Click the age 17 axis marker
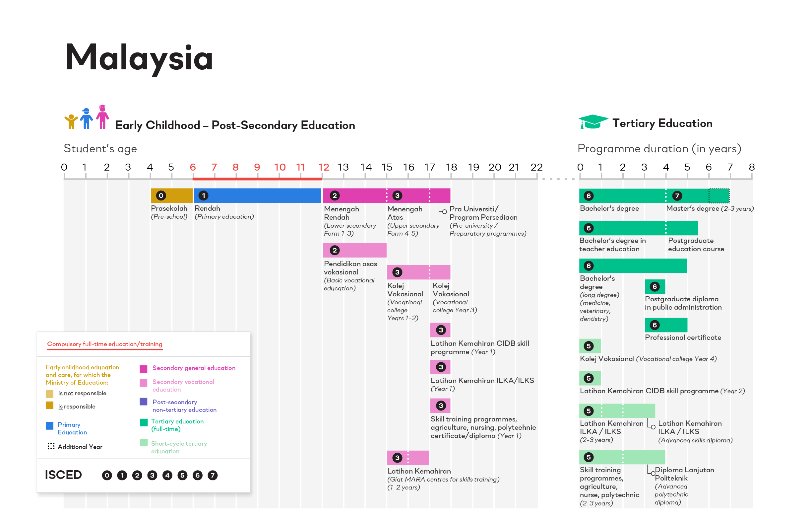Image resolution: width=812 pixels, height=526 pixels. coord(430,167)
